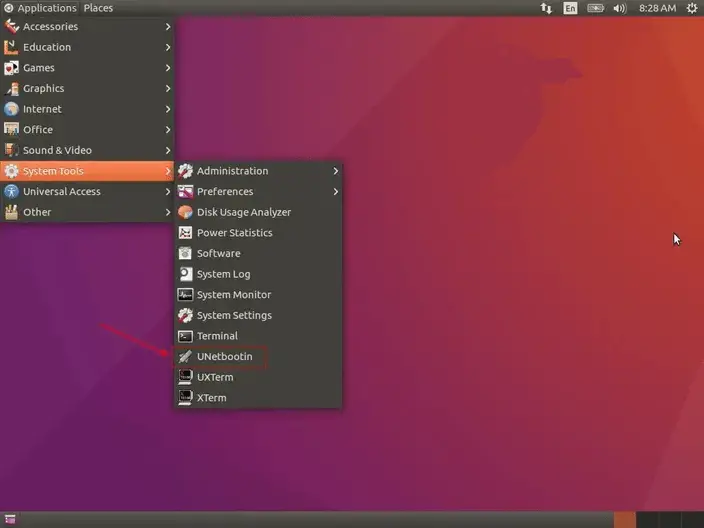Click the System Monitor graph icon
The image size is (704, 528).
(185, 295)
